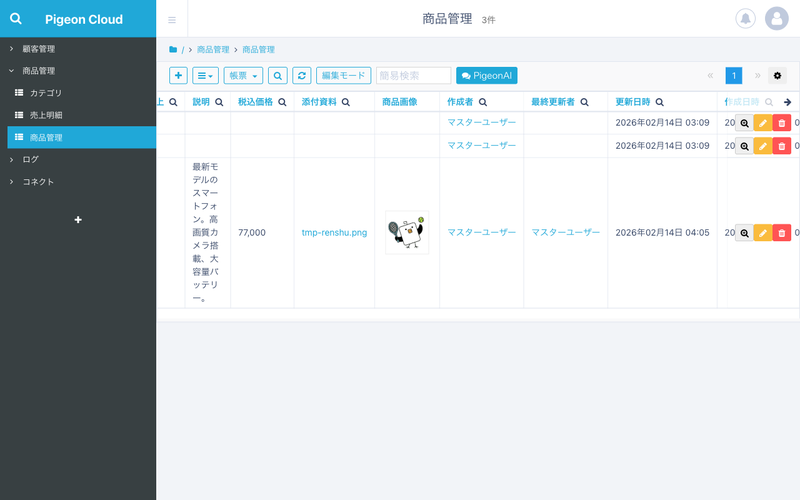
Task: Open the tmp-renshu.png attachment link
Action: [x=334, y=233]
